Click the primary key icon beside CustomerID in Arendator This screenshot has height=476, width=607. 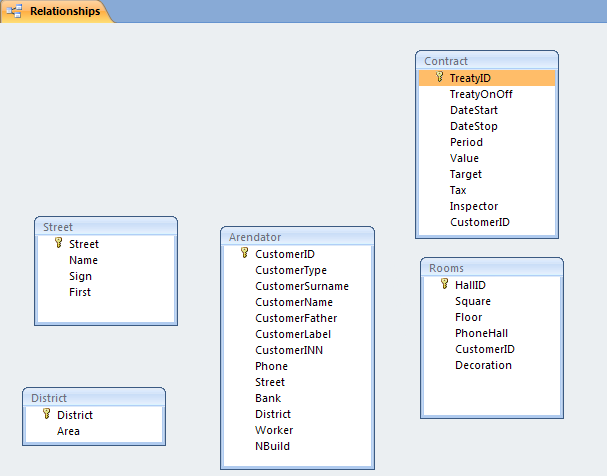(x=245, y=253)
